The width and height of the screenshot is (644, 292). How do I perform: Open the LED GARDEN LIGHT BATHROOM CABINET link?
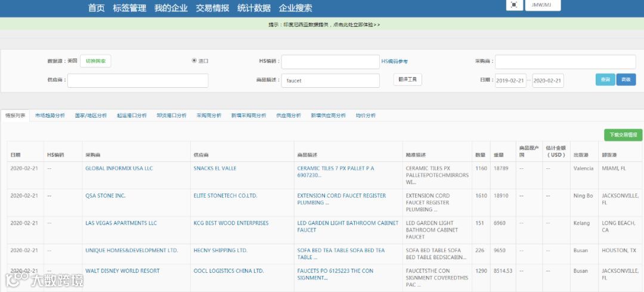pos(348,226)
